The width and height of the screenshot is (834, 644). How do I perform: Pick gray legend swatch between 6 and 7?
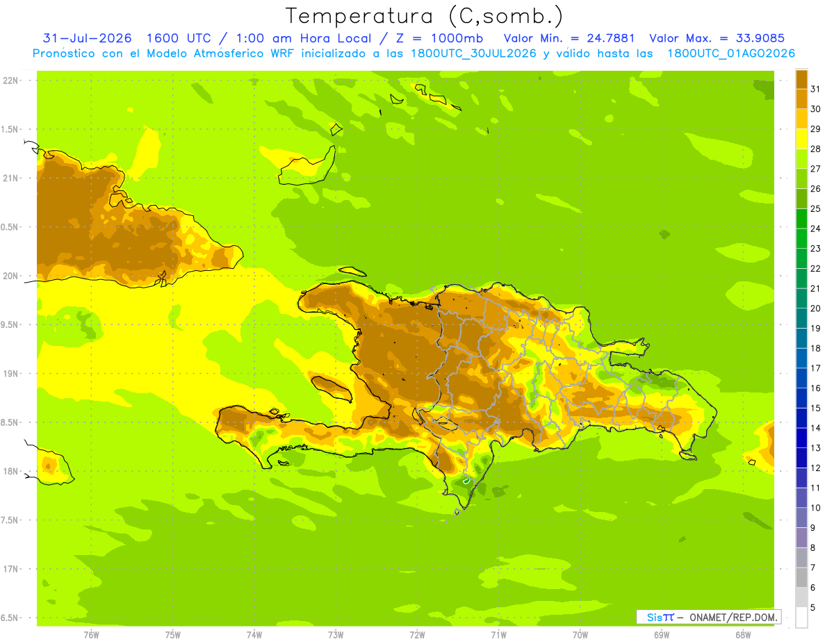click(801, 577)
